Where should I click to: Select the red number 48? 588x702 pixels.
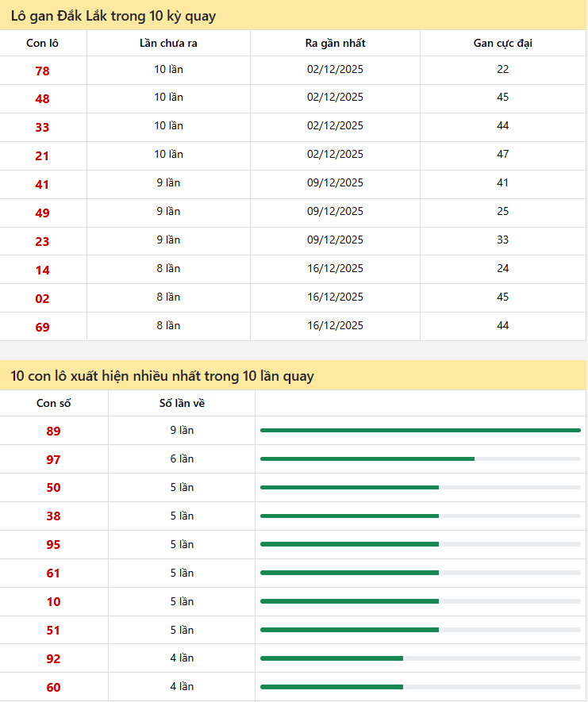pos(42,99)
